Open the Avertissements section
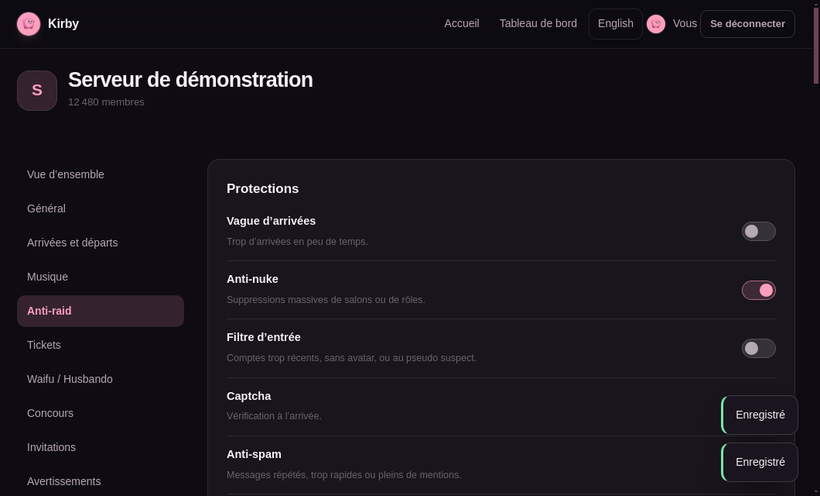820x496 pixels. tap(100, 481)
